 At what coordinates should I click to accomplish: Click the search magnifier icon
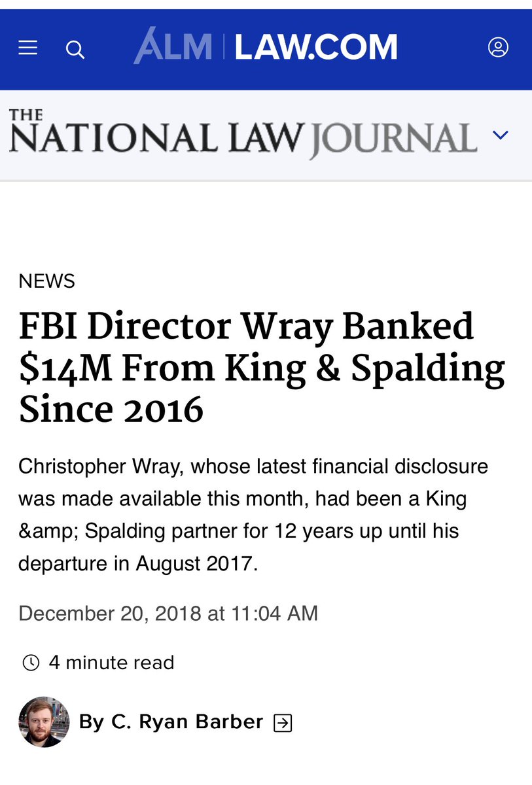click(75, 49)
